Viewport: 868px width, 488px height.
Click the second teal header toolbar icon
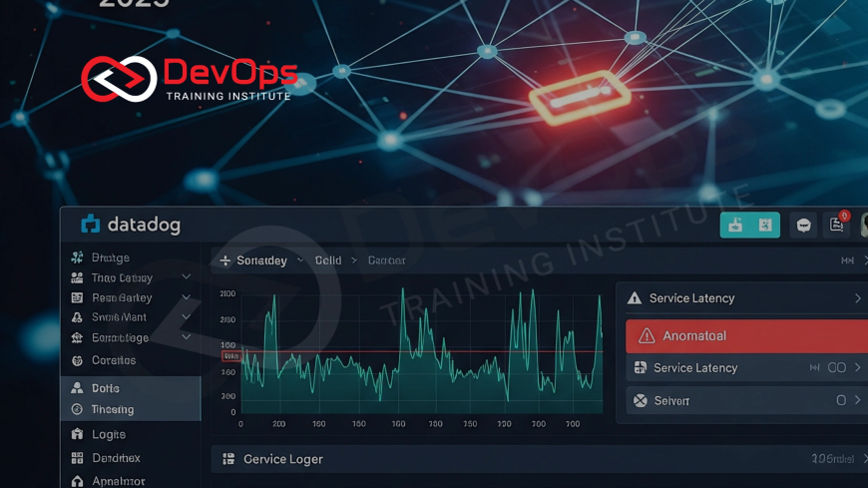764,226
